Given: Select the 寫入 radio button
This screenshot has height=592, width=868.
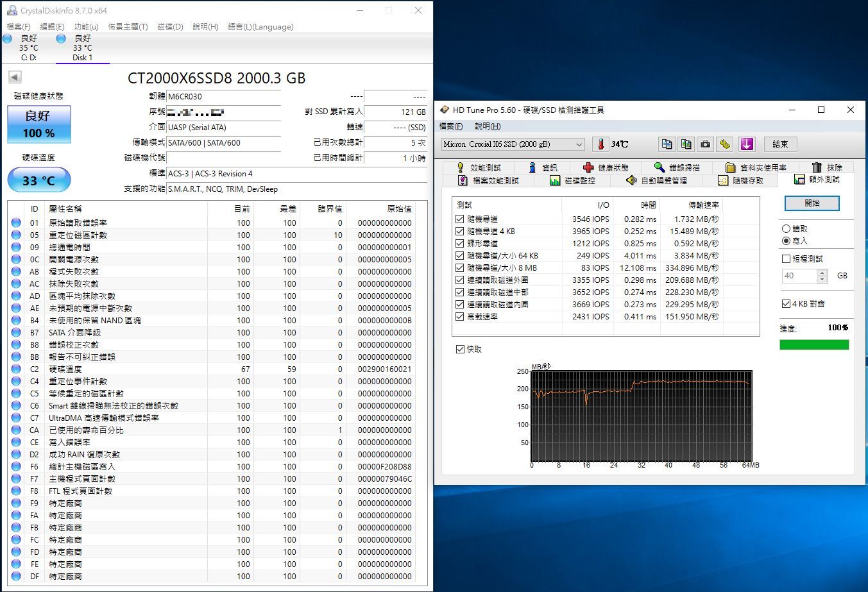Looking at the screenshot, I should coord(786,241).
